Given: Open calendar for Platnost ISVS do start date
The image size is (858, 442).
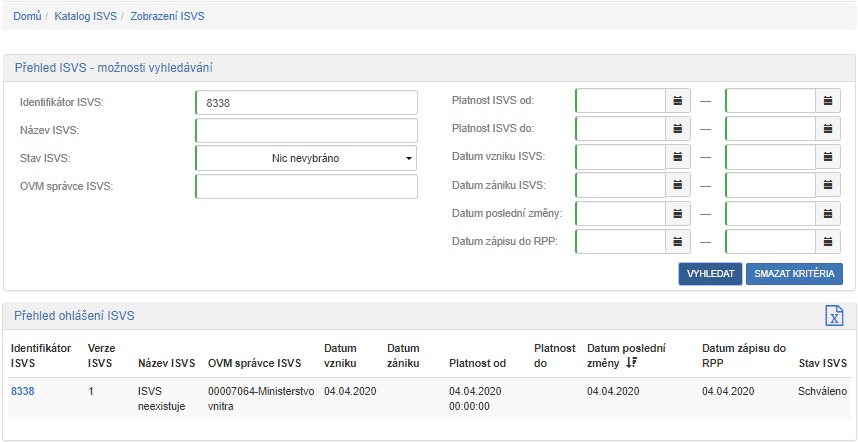Looking at the screenshot, I should pos(678,129).
